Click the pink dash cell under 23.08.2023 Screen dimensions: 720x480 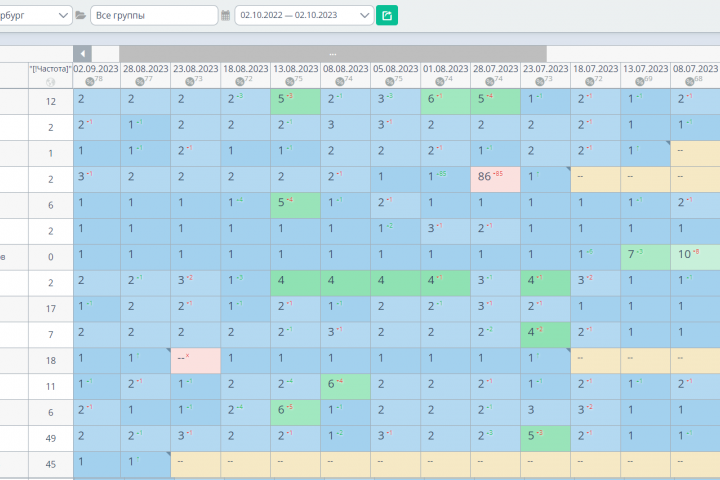tap(196, 361)
